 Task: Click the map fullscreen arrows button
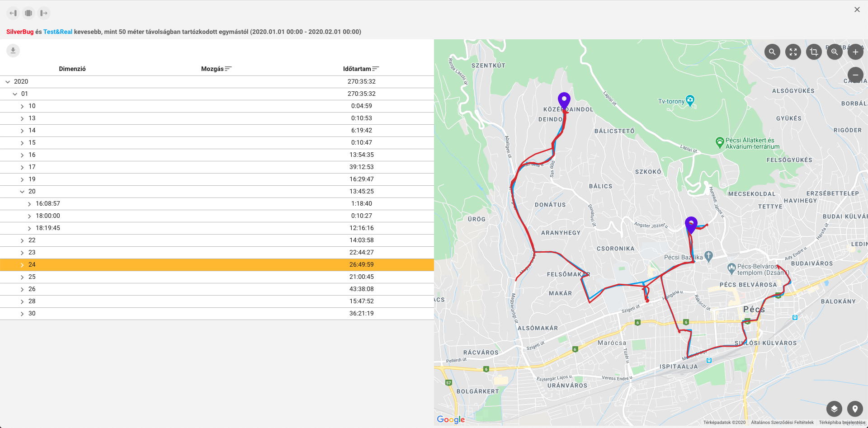(x=793, y=52)
